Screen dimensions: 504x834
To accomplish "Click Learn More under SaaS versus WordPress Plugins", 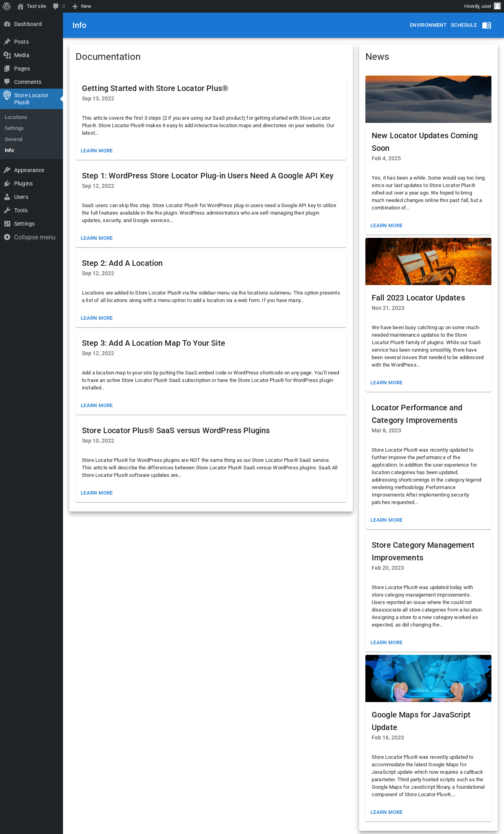I will (97, 493).
